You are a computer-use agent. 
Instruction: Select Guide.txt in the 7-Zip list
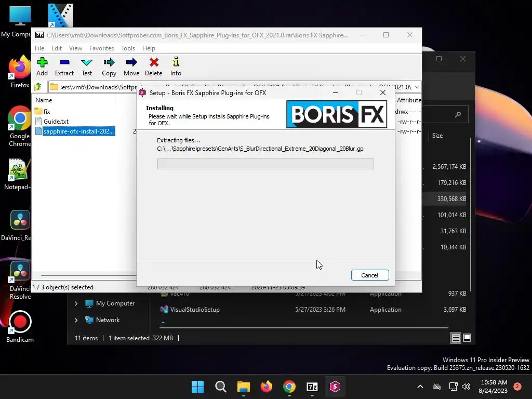[x=52, y=121]
